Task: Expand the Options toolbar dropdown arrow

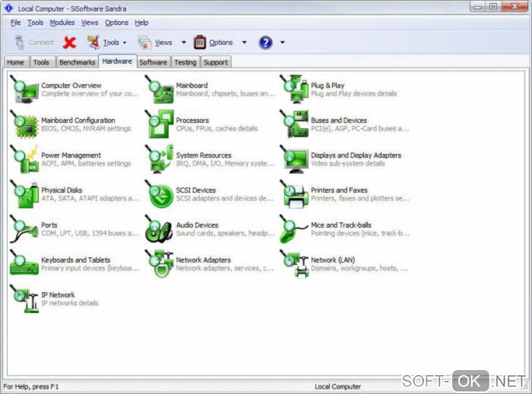Action: click(x=244, y=42)
